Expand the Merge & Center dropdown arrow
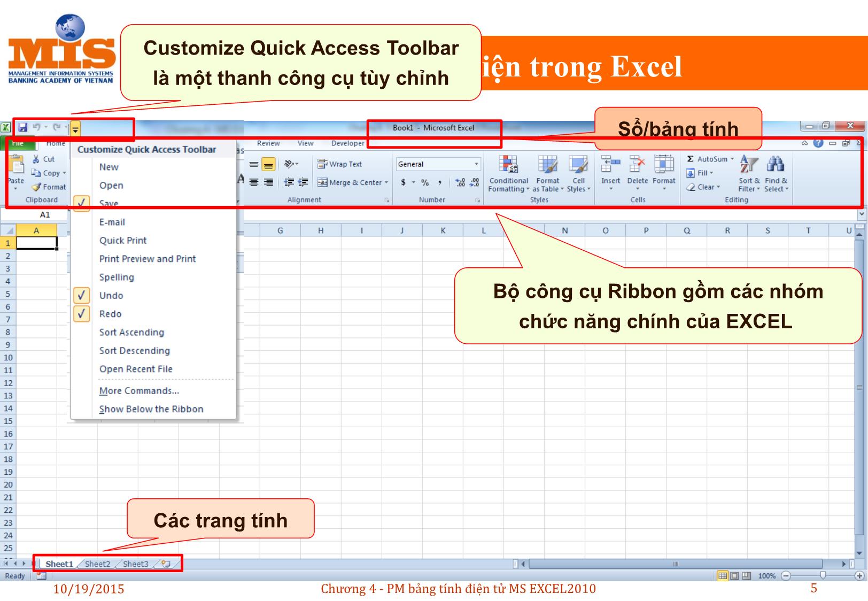This screenshot has height=601, width=868. [386, 182]
